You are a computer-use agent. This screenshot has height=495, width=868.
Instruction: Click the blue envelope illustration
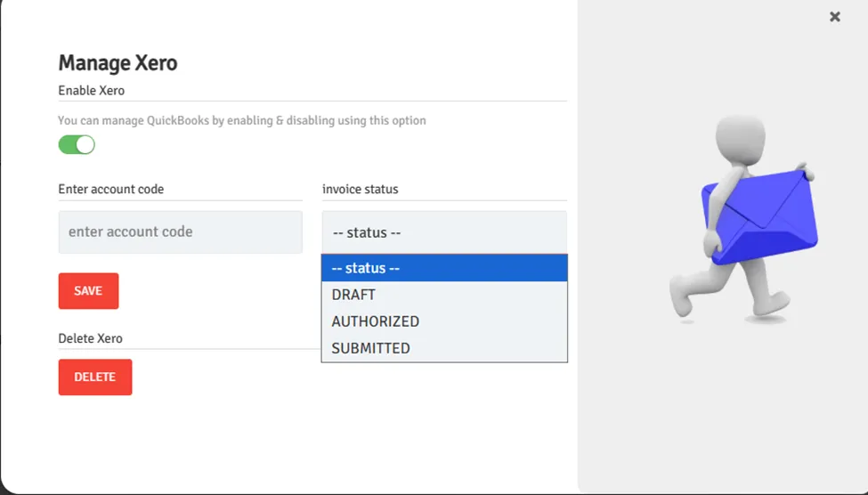[x=761, y=217]
